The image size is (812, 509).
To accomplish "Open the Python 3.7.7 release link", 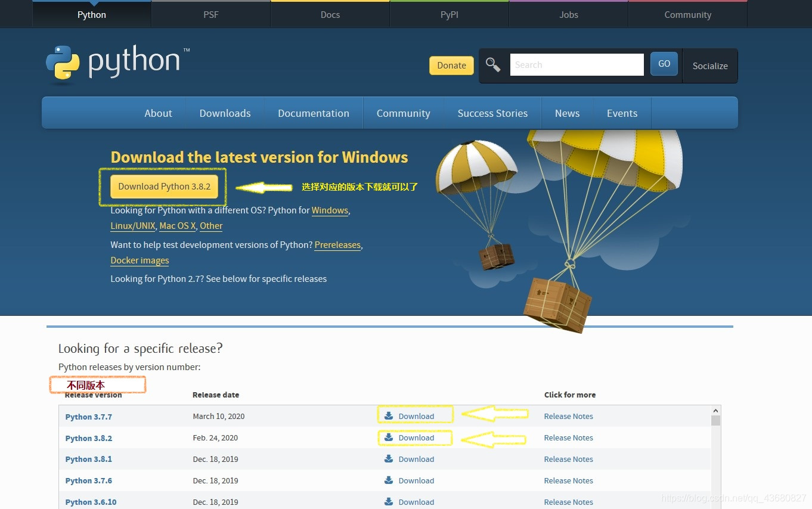I will 88,417.
